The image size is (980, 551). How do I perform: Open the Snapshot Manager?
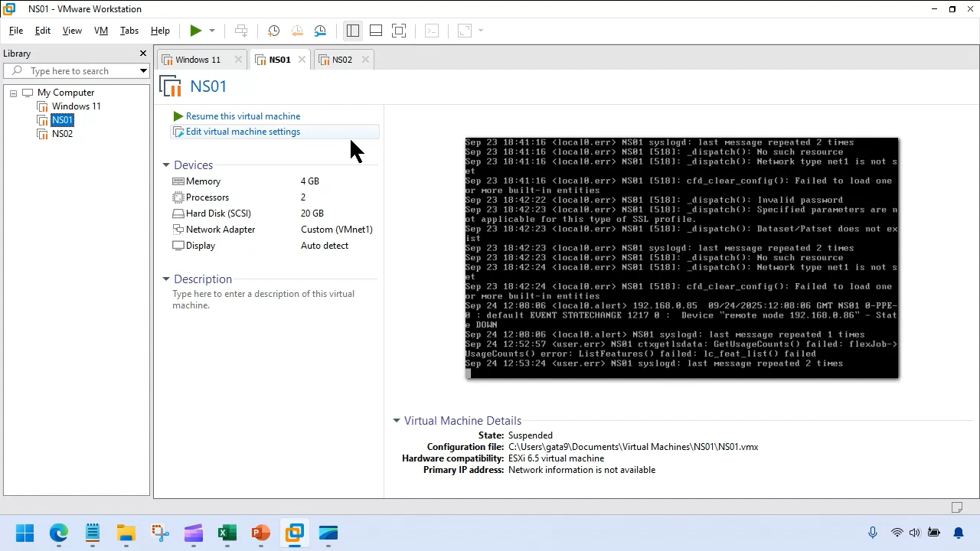(x=320, y=31)
